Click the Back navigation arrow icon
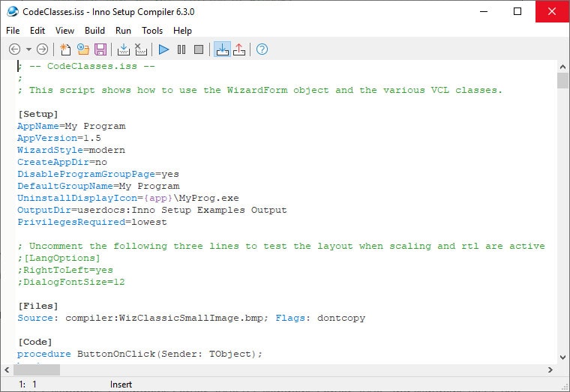The height and width of the screenshot is (392, 570). click(x=14, y=49)
